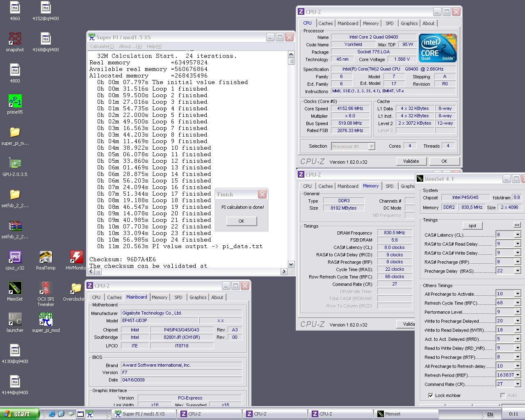Click the Super PI horizontal scrollbar right arrow
The height and width of the screenshot is (420, 525).
pos(284,272)
